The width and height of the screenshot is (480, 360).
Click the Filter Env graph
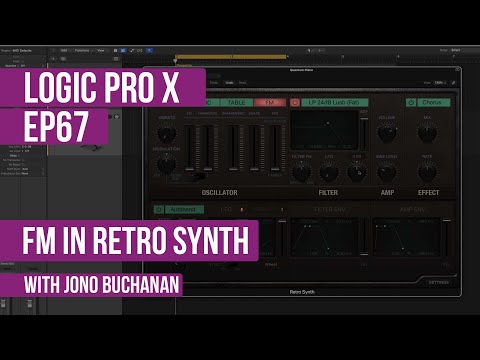[x=325, y=237]
